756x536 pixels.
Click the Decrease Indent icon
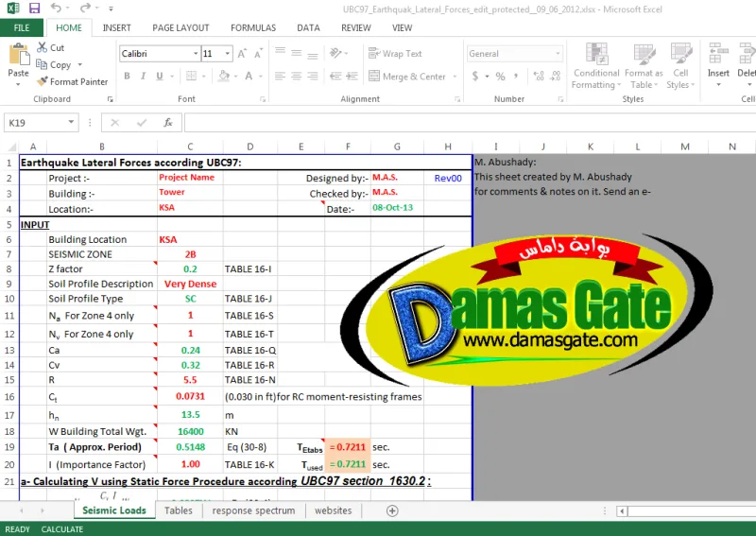[335, 76]
